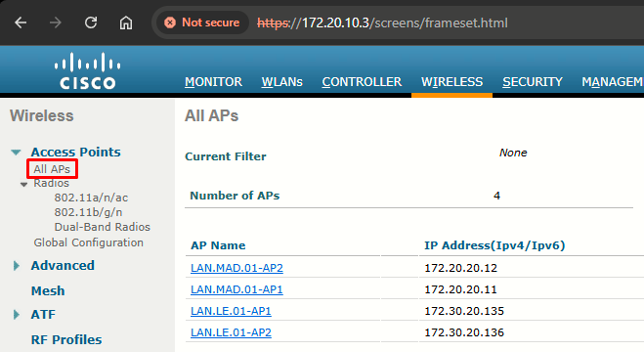Collapse the Radios subtree arrow
The image size is (644, 352).
(23, 185)
